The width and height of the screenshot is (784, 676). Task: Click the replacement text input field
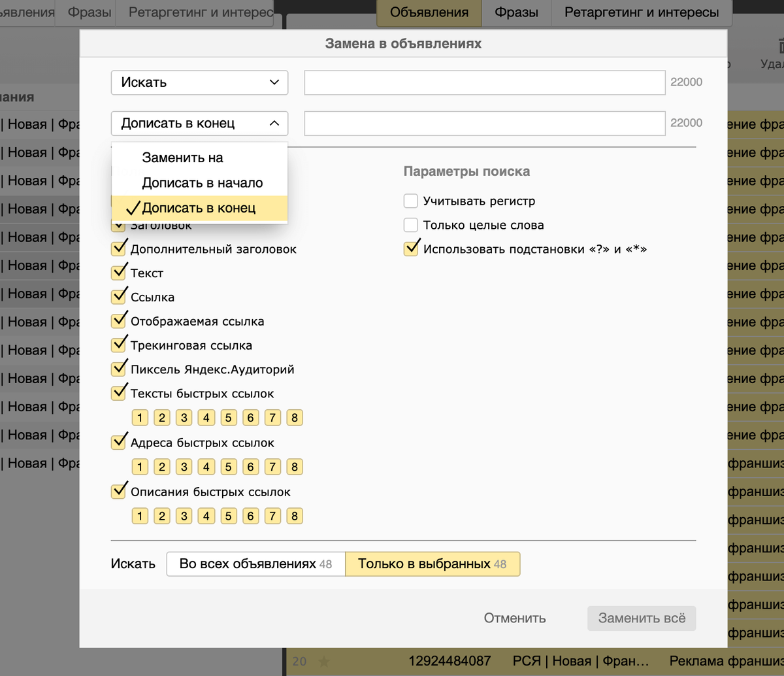coord(485,123)
